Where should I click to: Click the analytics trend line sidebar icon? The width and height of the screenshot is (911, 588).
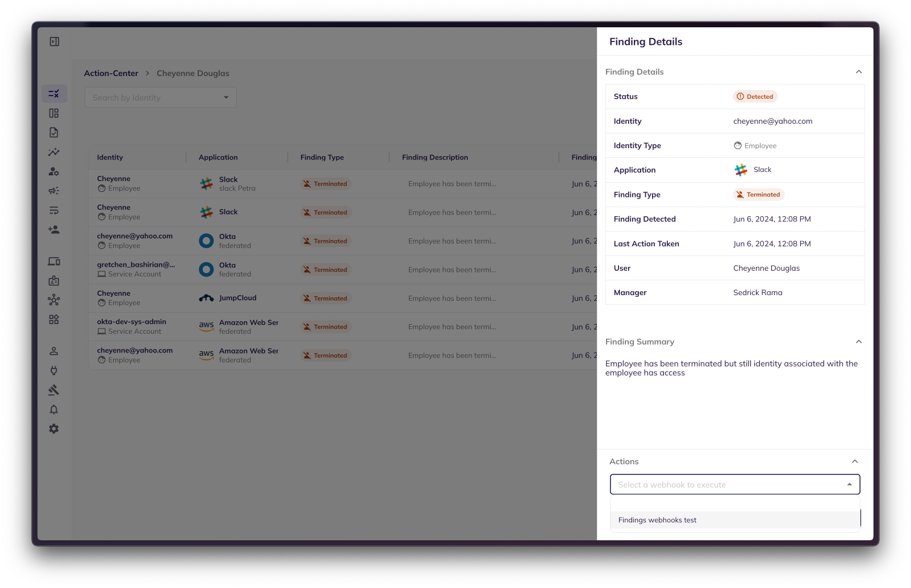(x=54, y=152)
